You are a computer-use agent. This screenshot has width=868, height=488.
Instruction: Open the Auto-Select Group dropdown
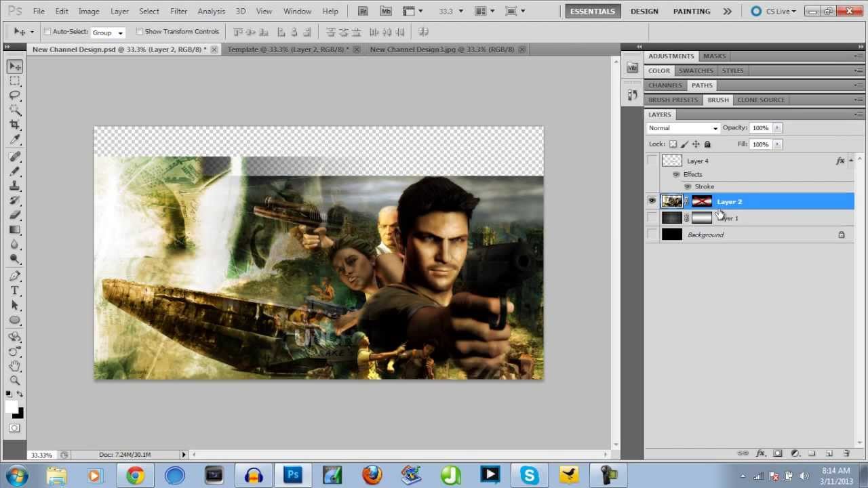108,33
